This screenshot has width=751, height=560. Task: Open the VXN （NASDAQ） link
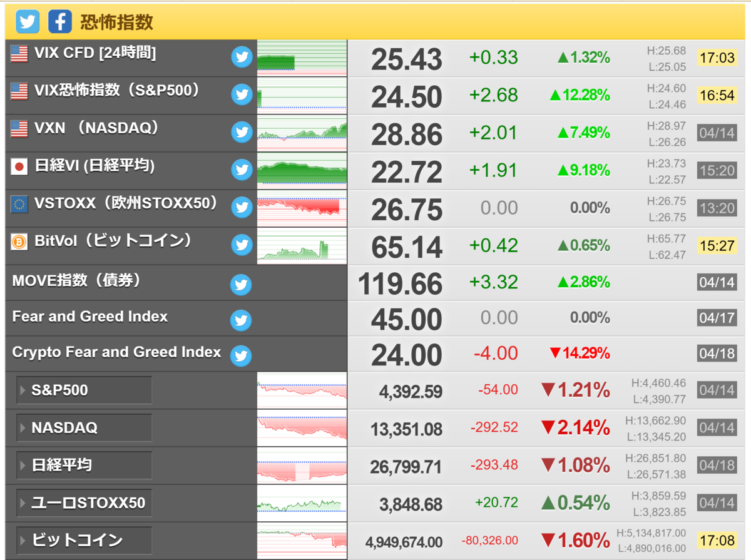click(x=97, y=129)
